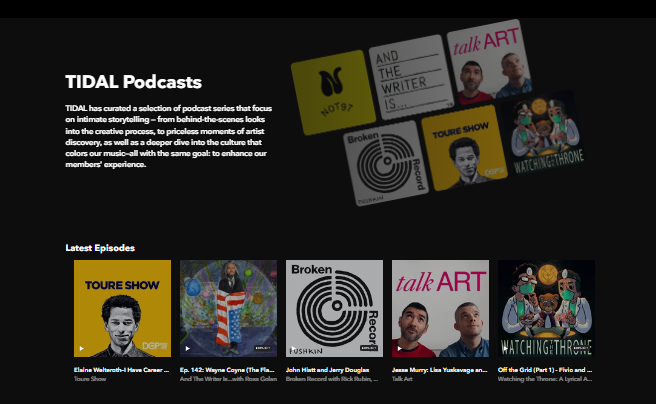Play the Talk Art latest episode
The width and height of the screenshot is (656, 404).
coord(400,348)
